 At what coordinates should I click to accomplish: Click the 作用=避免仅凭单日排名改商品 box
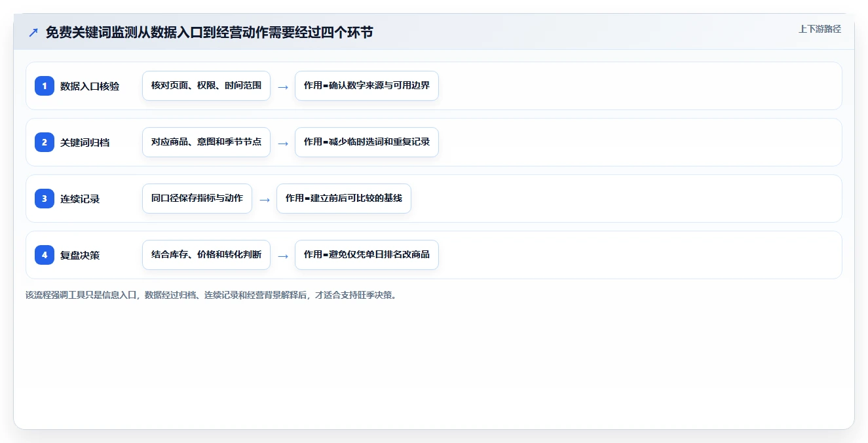click(367, 255)
